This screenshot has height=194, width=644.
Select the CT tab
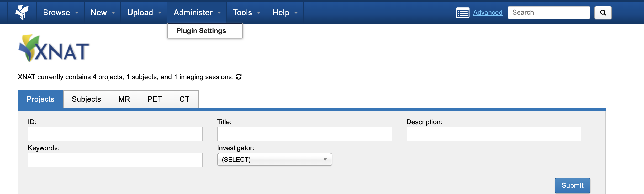pyautogui.click(x=184, y=99)
